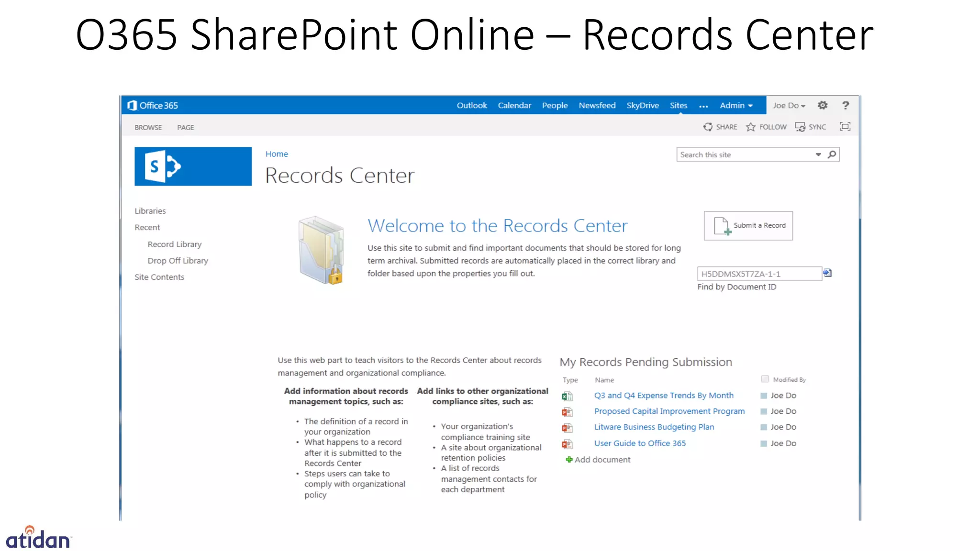
Task: Open Libraries in the left navigation
Action: (150, 211)
